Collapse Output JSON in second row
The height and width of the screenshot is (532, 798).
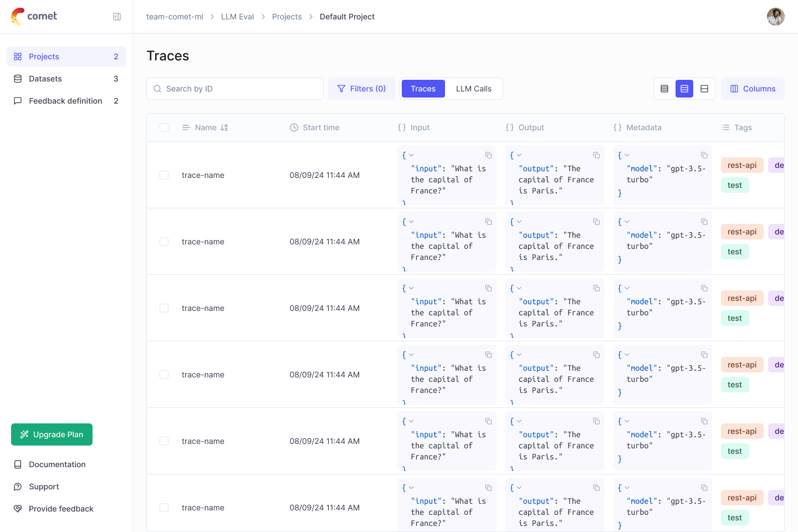pos(519,222)
